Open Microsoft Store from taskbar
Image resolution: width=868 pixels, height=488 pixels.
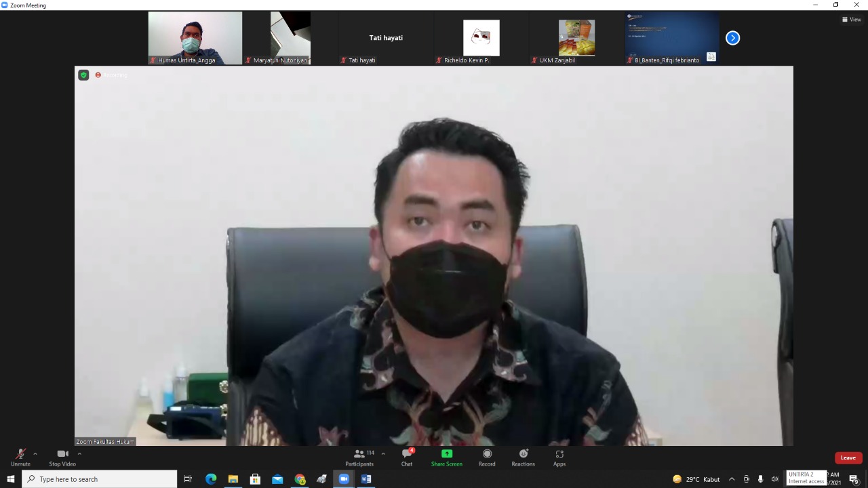[x=255, y=479]
